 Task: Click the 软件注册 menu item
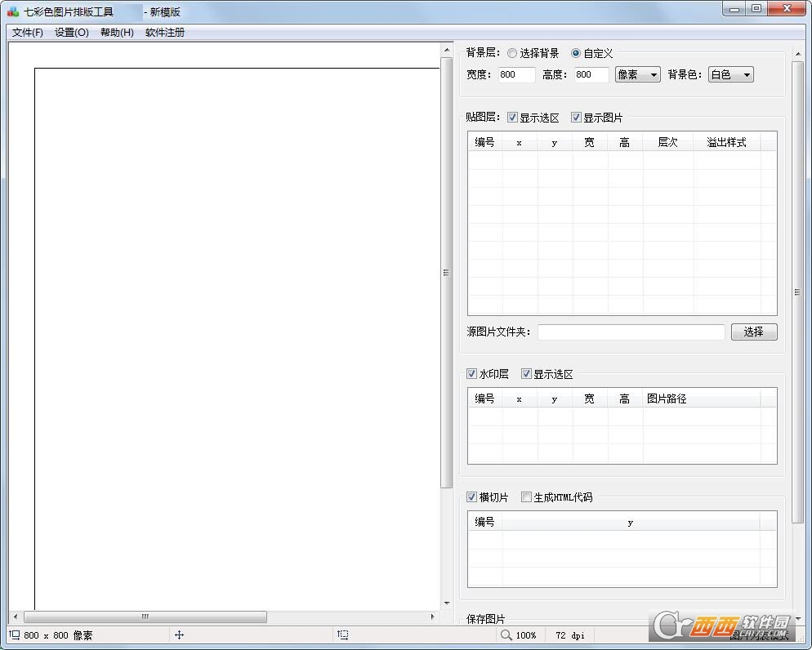(x=165, y=33)
